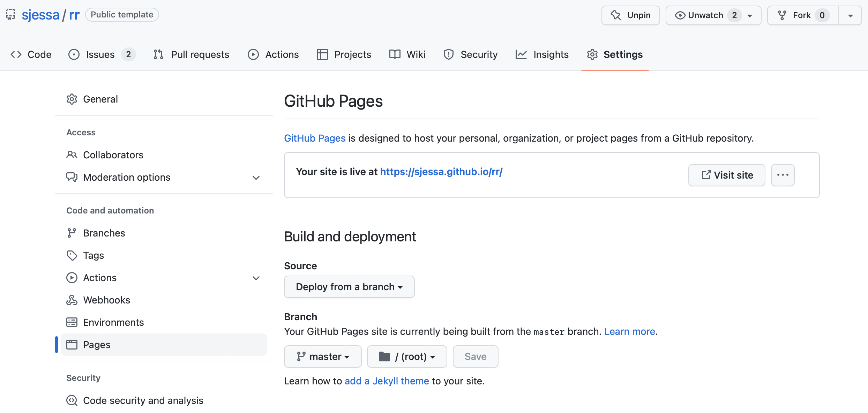
Task: Open the three-dots menu beside Visit site
Action: click(783, 175)
